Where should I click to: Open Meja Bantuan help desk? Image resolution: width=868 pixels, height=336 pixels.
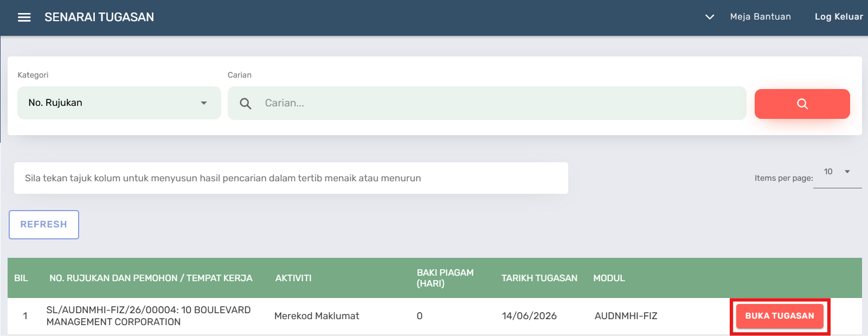pyautogui.click(x=760, y=17)
